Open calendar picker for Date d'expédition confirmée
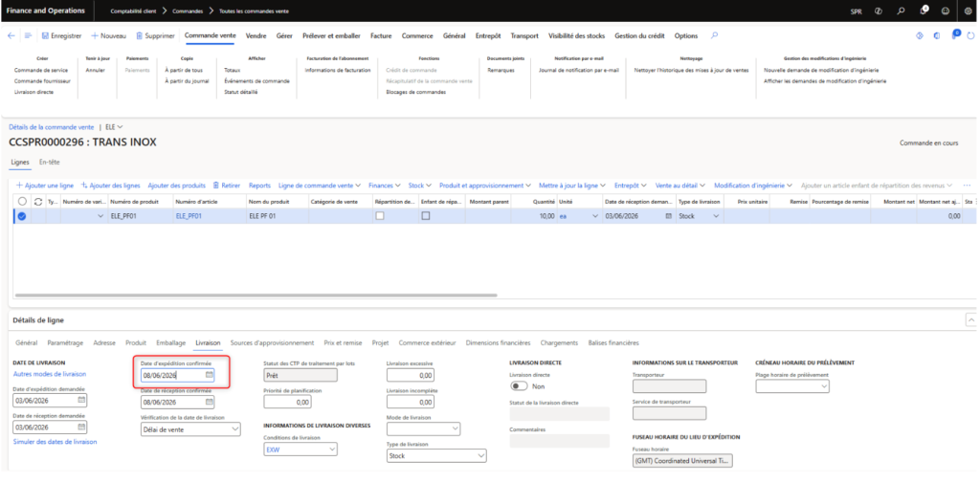 [210, 375]
